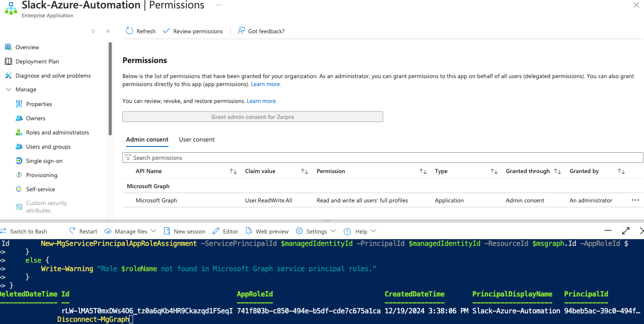Click User.ReadWrite.All claim value
The width and height of the screenshot is (644, 324).
[x=268, y=200]
